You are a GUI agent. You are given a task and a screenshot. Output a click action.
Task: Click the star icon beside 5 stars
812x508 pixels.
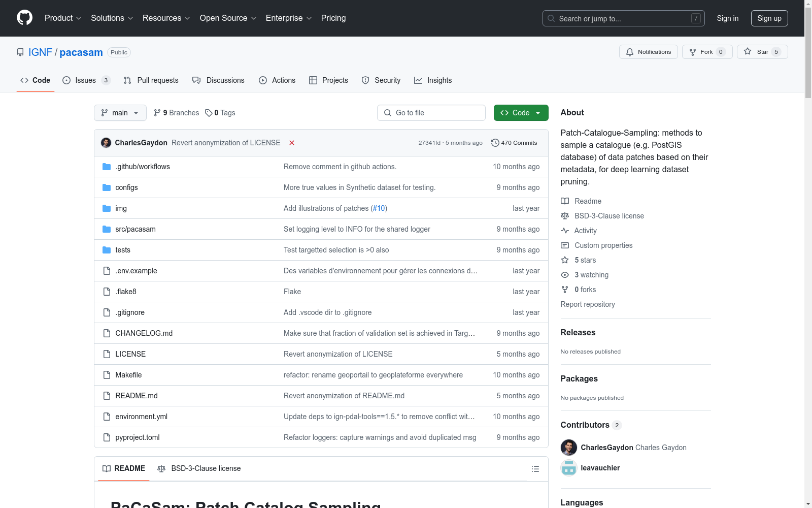coord(565,260)
